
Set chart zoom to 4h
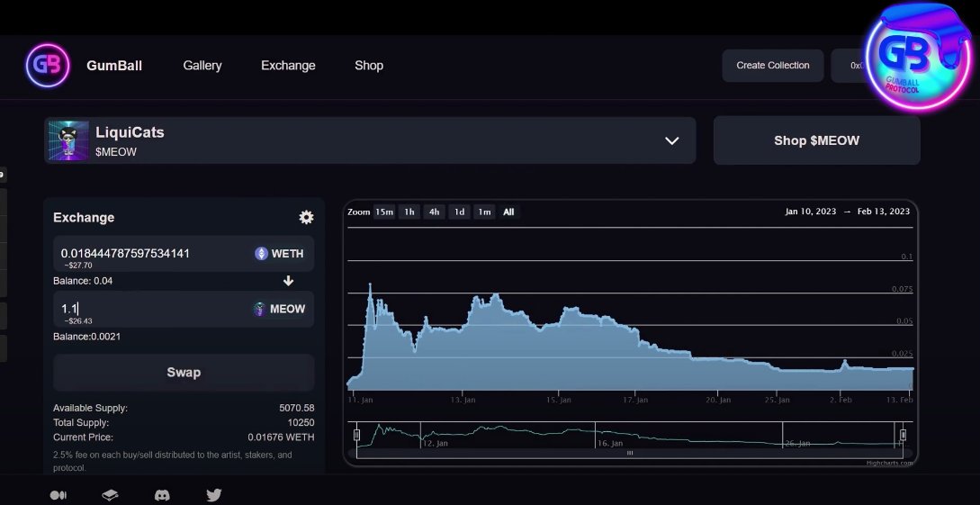(x=434, y=212)
